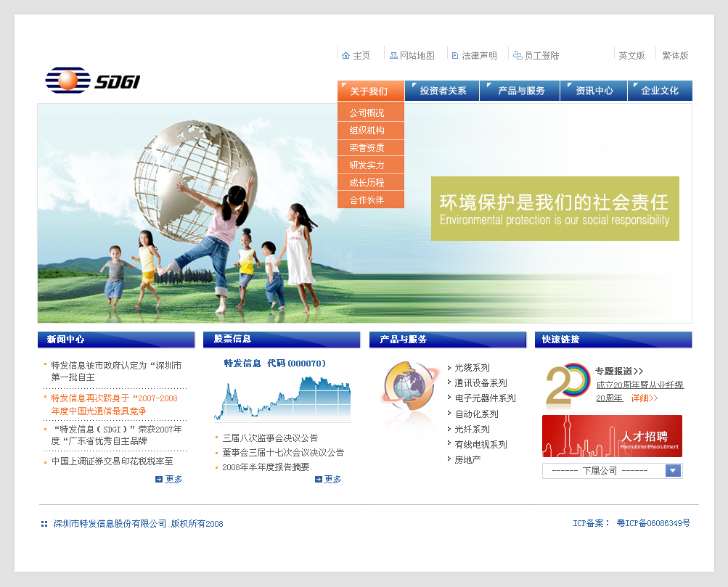728x587 pixels.
Task: Choose 研发实力 in the dropdown menu
Action: click(367, 165)
